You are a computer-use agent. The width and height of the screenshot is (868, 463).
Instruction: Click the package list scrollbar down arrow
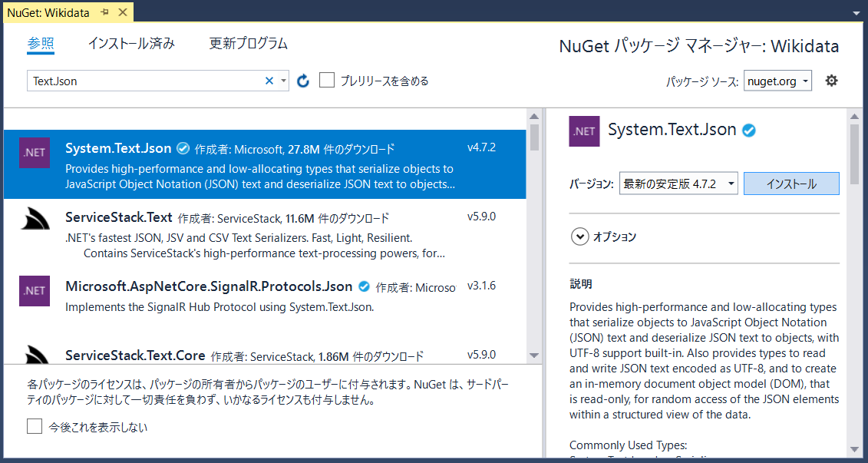pyautogui.click(x=534, y=356)
